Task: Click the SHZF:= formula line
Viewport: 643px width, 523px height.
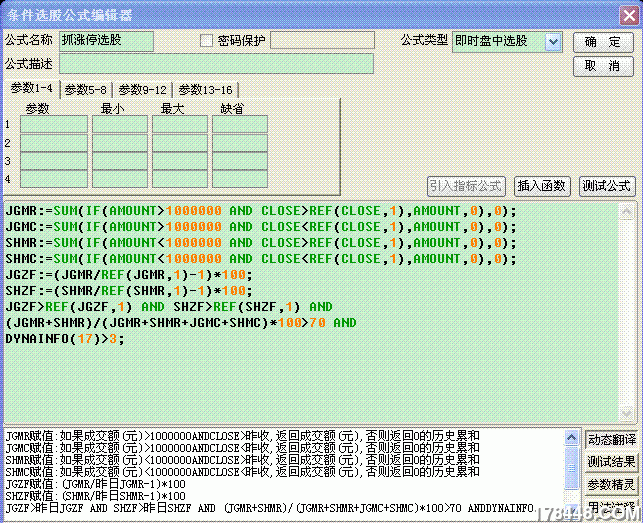Action: coord(129,291)
